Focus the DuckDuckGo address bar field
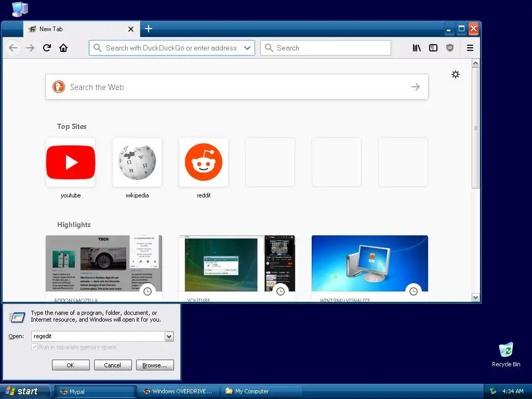Image resolution: width=532 pixels, height=399 pixels. tap(171, 48)
